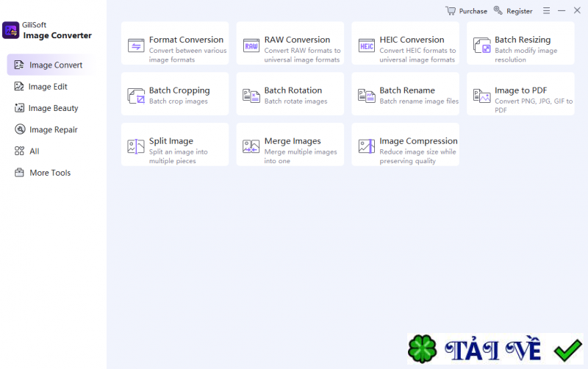This screenshot has height=369, width=588.
Task: Open RAW Conversion title
Action: 297,40
